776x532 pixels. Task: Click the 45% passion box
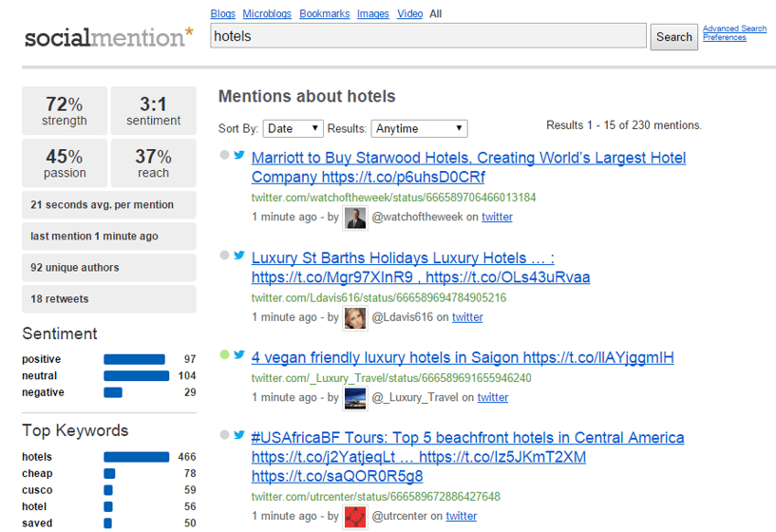coord(65,162)
